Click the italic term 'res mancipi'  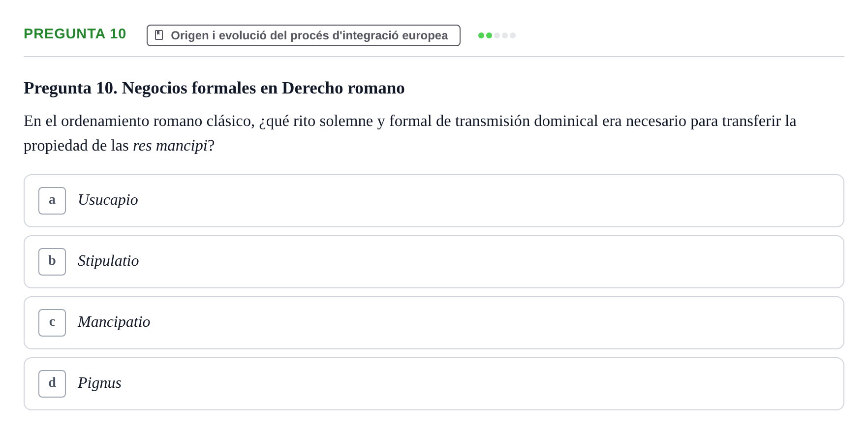point(170,146)
